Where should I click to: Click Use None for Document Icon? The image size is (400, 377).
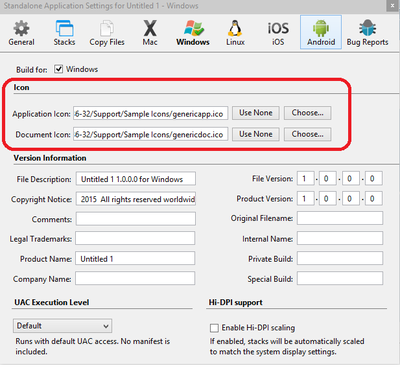pos(256,134)
